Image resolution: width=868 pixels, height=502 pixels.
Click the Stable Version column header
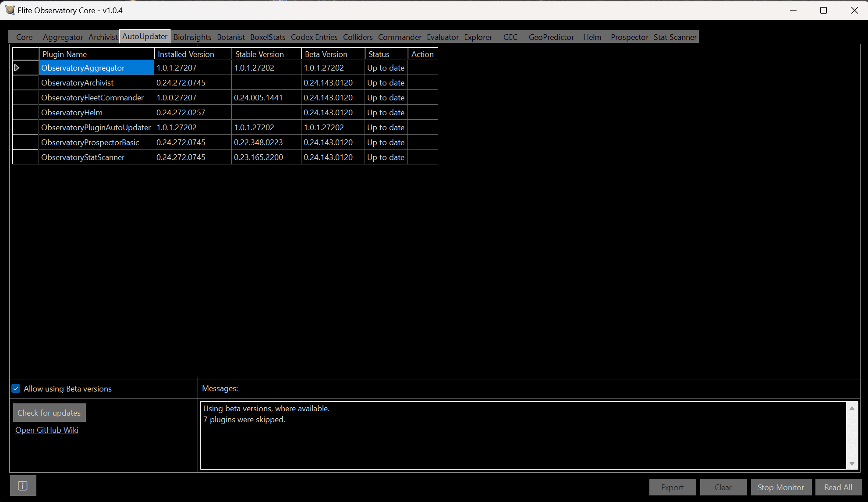pyautogui.click(x=266, y=54)
